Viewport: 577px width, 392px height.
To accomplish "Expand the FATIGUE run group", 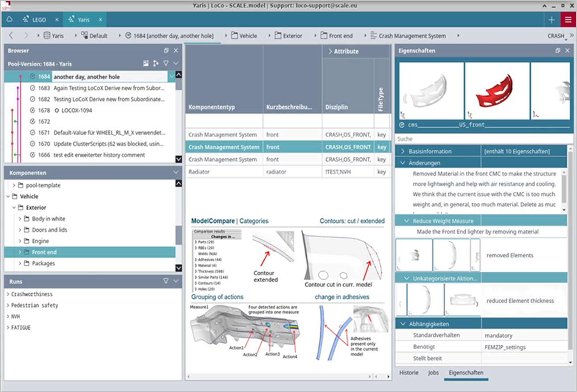I will pos(8,328).
